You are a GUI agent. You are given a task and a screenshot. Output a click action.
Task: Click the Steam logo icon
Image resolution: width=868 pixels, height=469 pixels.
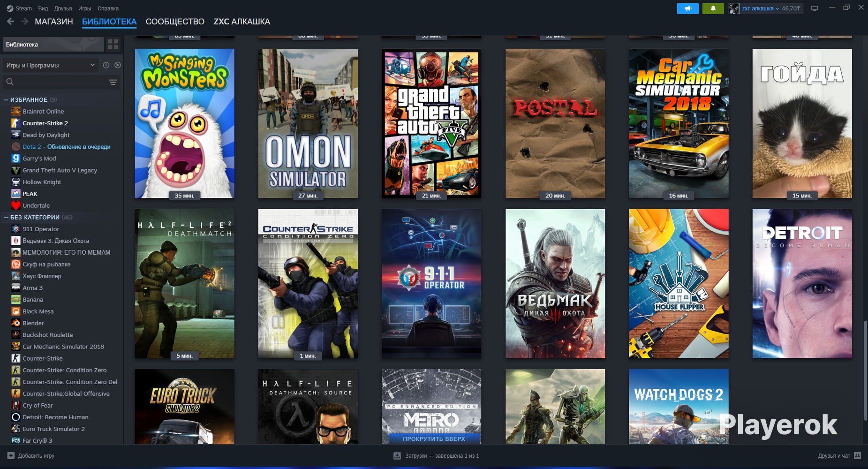10,8
